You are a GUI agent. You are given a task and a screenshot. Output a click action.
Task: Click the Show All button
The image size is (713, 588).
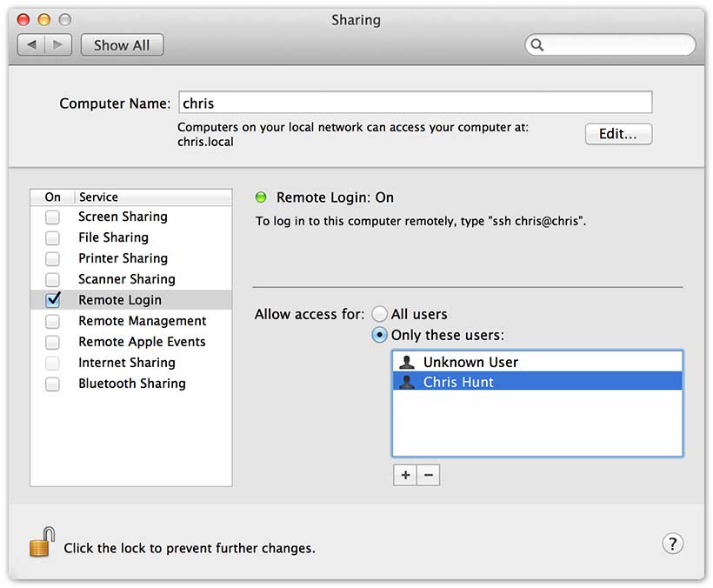(122, 45)
